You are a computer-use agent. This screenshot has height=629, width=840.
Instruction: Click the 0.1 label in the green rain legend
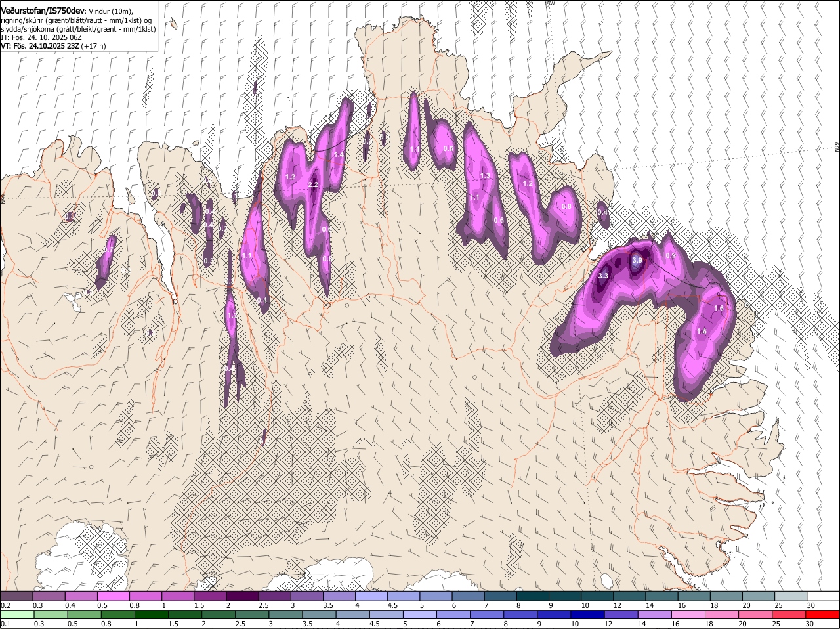5,624
